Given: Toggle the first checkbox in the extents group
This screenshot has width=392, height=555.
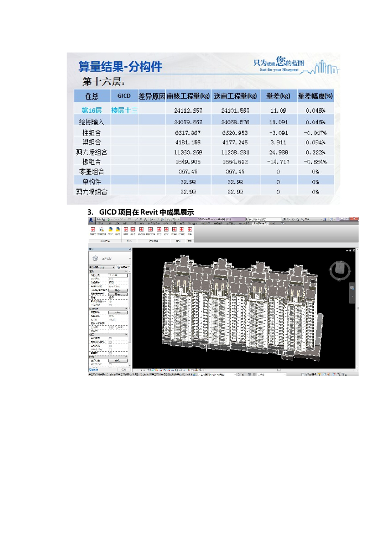Looking at the screenshot, I should click(x=110, y=338).
